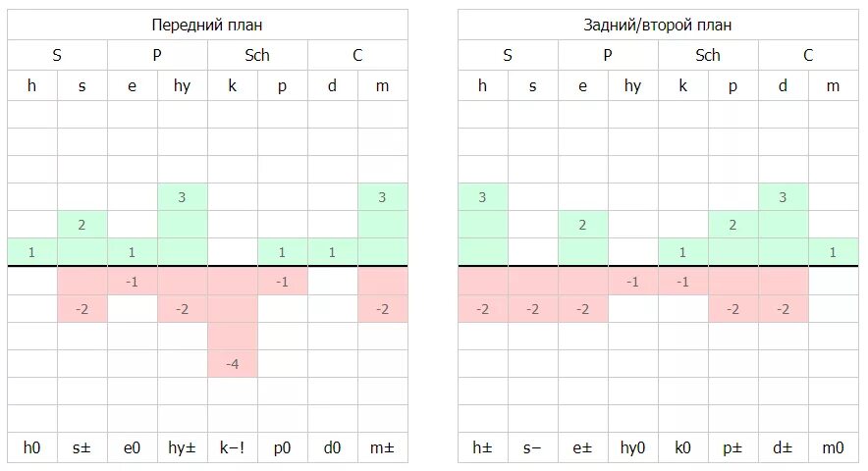Image resolution: width=868 pixels, height=471 pixels.
Task: Click the 'h0' summary cell in foreground table
Action: pos(32,447)
